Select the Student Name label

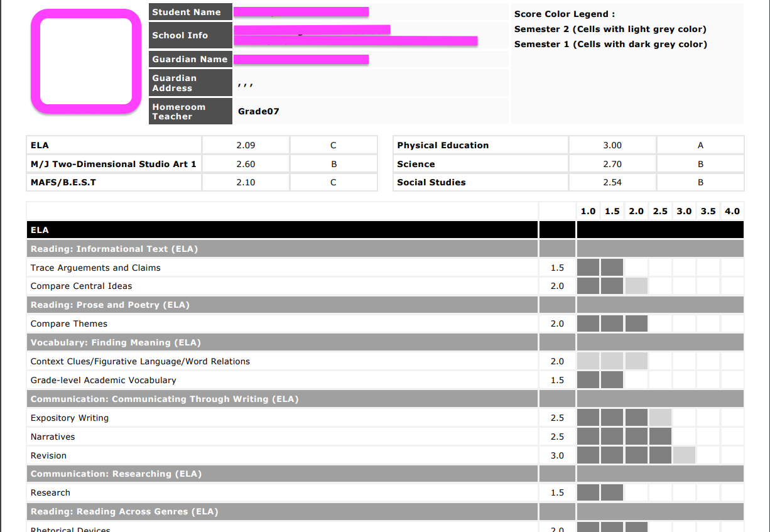point(190,12)
